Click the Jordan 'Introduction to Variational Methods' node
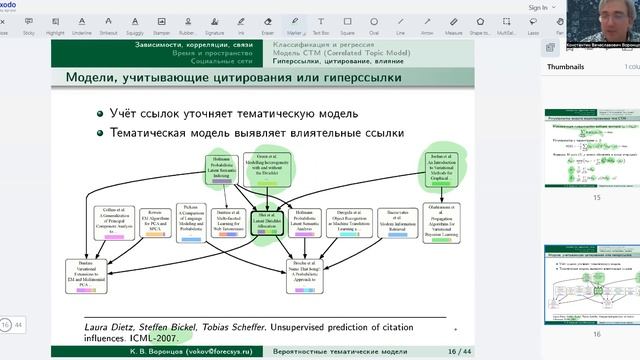 point(441,170)
